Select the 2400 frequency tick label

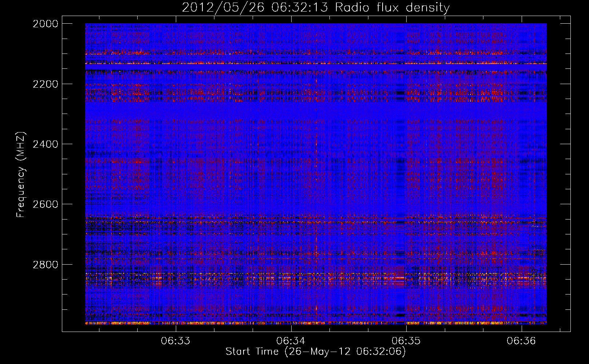click(46, 144)
